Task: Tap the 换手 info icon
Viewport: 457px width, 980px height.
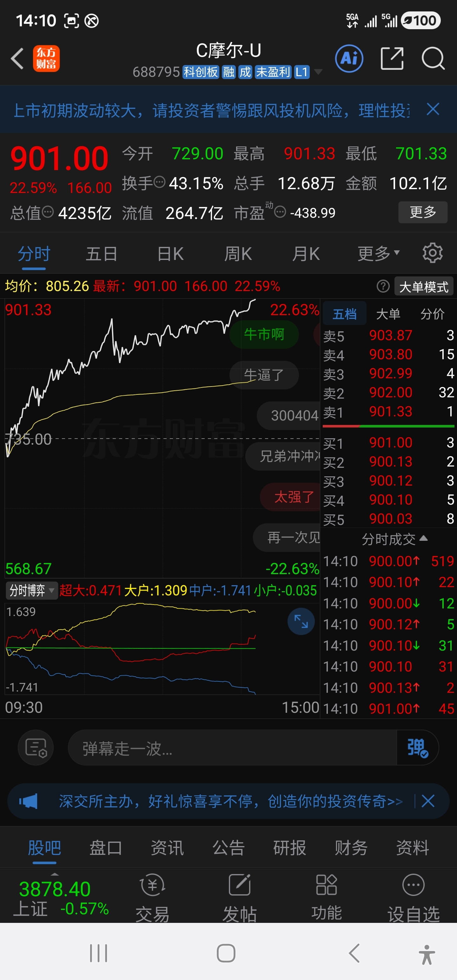Action: pos(159,182)
